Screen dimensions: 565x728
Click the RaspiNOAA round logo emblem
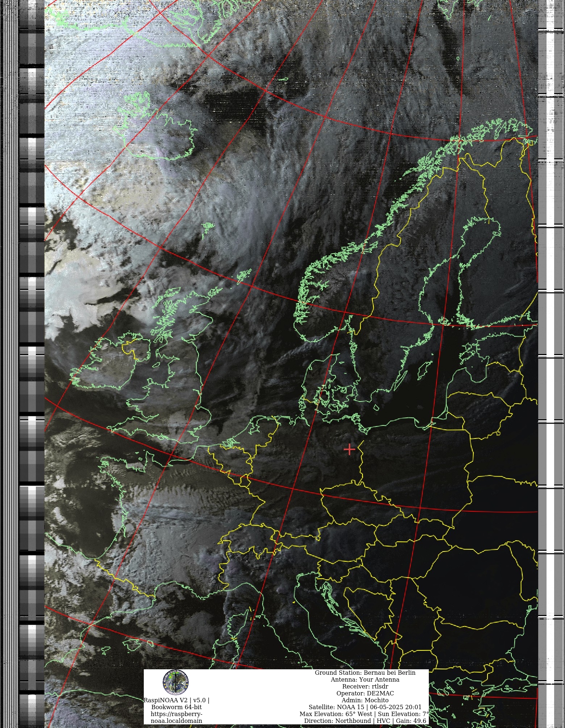click(176, 682)
